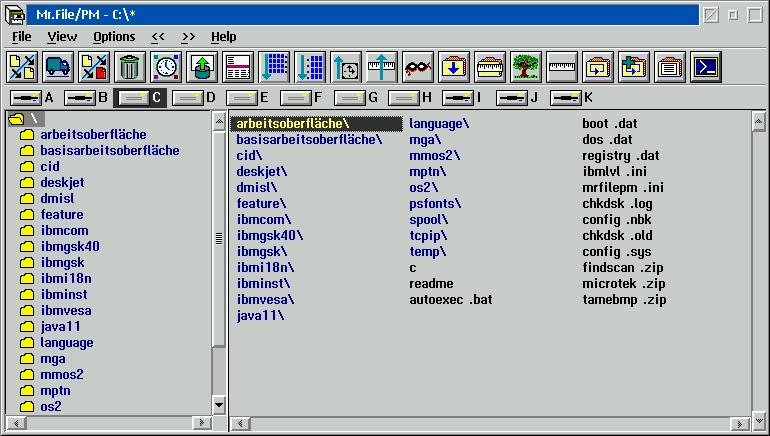Image resolution: width=770 pixels, height=436 pixels.
Task: Click the << navigation menu item
Action: point(158,37)
